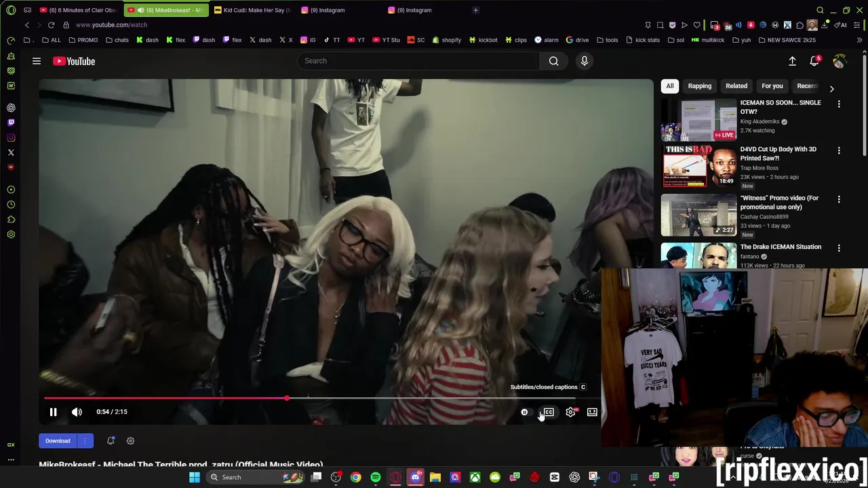Open King Akademiks channel link

tap(759, 122)
